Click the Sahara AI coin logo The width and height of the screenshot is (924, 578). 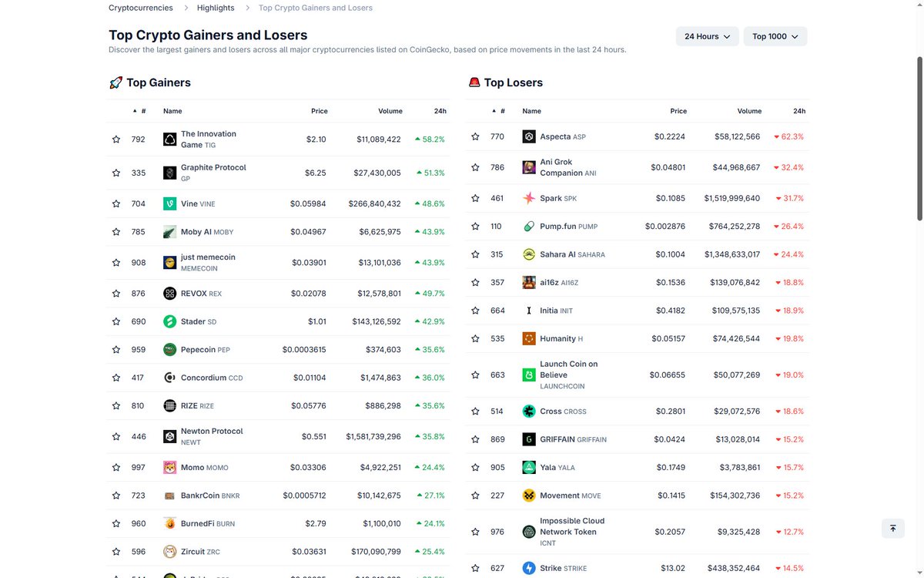529,254
